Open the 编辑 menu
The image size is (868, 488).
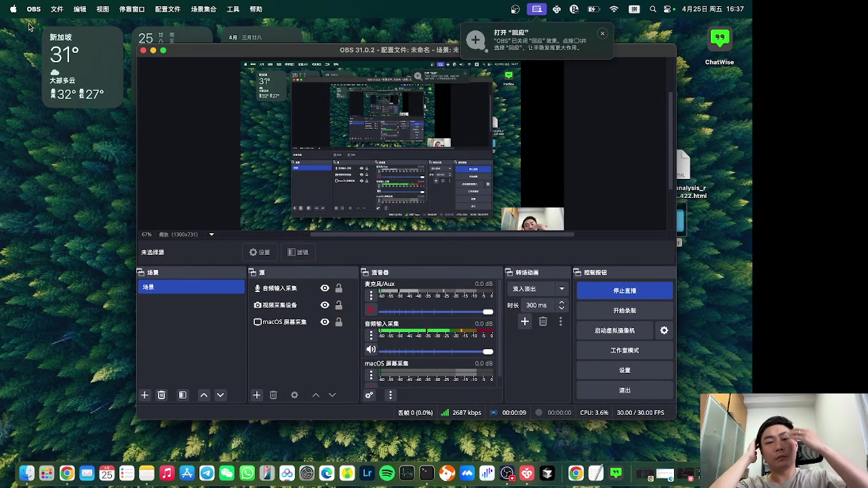click(x=79, y=9)
